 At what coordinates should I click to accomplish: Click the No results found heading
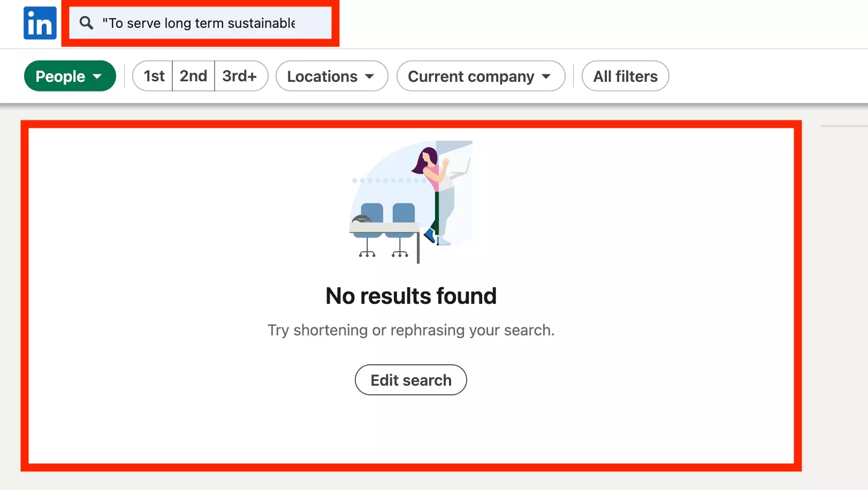click(x=411, y=295)
